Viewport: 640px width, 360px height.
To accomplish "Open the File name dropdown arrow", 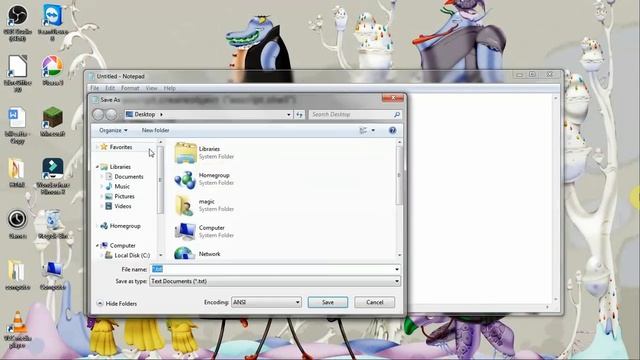I will [396, 269].
